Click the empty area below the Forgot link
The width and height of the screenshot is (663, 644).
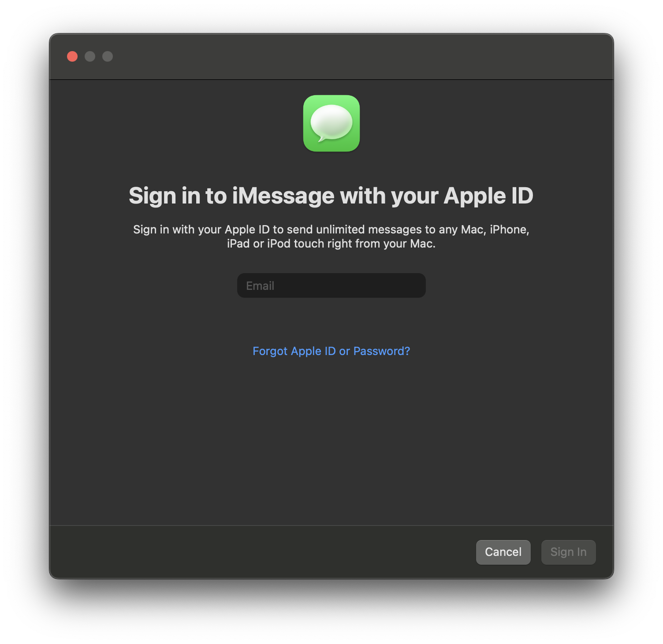pyautogui.click(x=331, y=440)
